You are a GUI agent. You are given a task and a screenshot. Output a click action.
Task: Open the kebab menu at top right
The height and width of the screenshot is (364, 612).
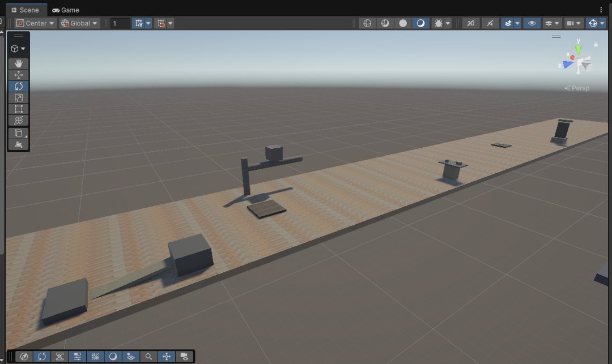(x=601, y=10)
